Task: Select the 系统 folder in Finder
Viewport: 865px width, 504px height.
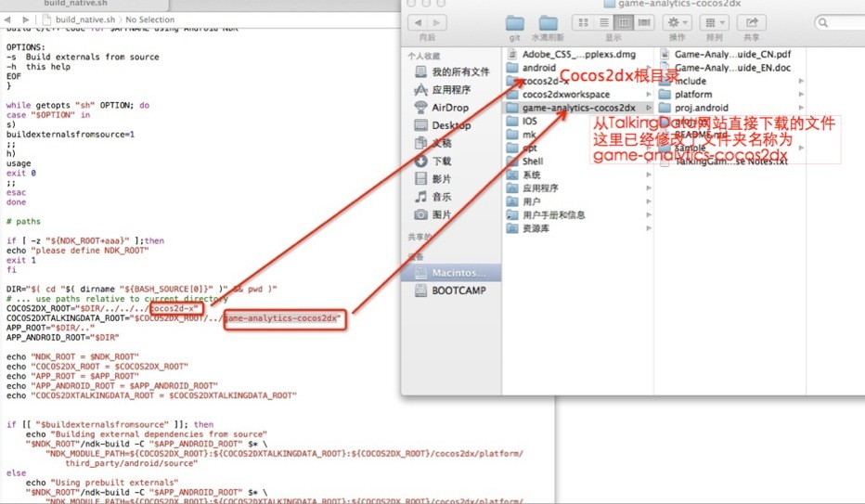Action: coord(577,174)
